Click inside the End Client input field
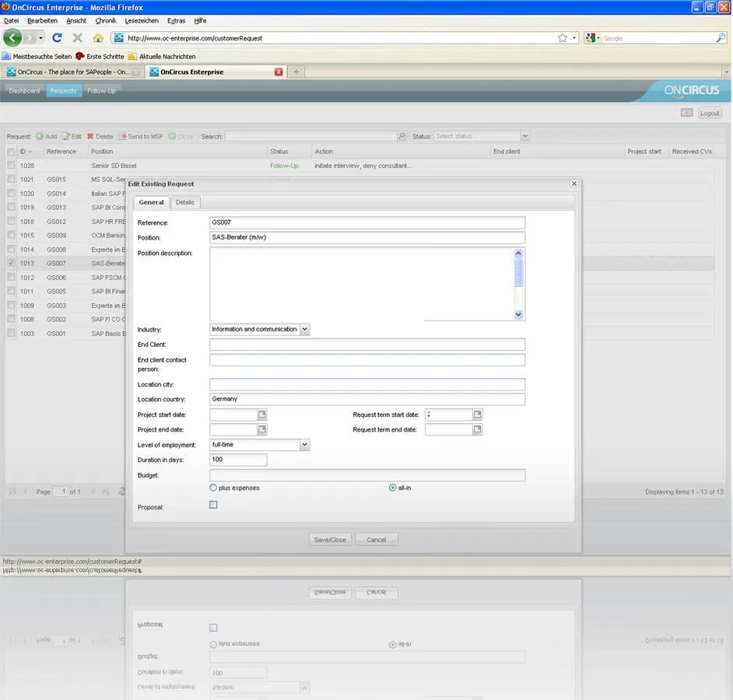Viewport: 733px width, 700px height. (x=366, y=344)
